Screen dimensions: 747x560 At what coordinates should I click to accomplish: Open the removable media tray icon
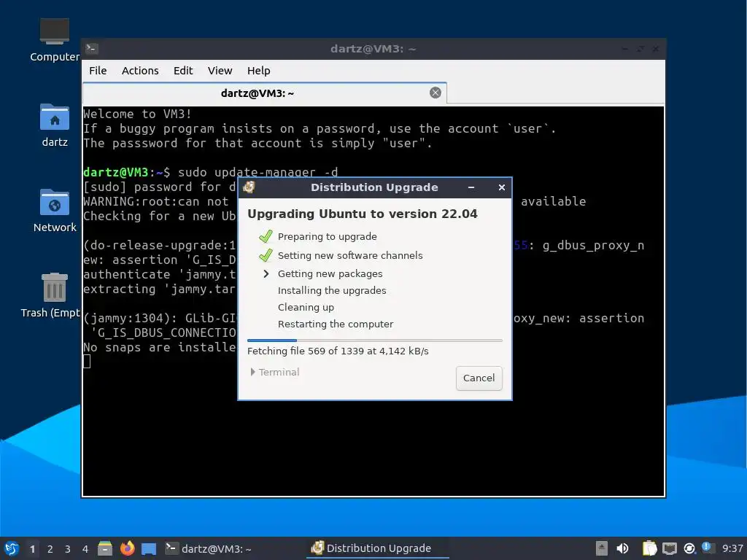click(602, 548)
